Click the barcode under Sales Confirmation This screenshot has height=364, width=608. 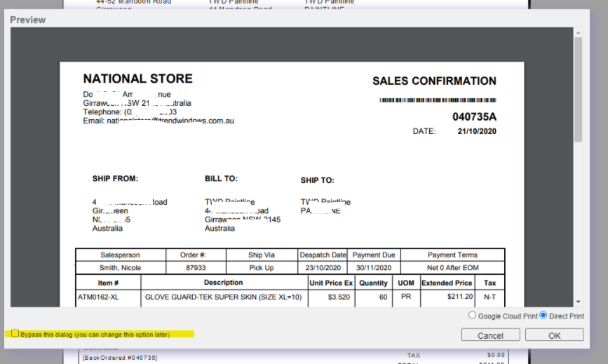pyautogui.click(x=438, y=100)
